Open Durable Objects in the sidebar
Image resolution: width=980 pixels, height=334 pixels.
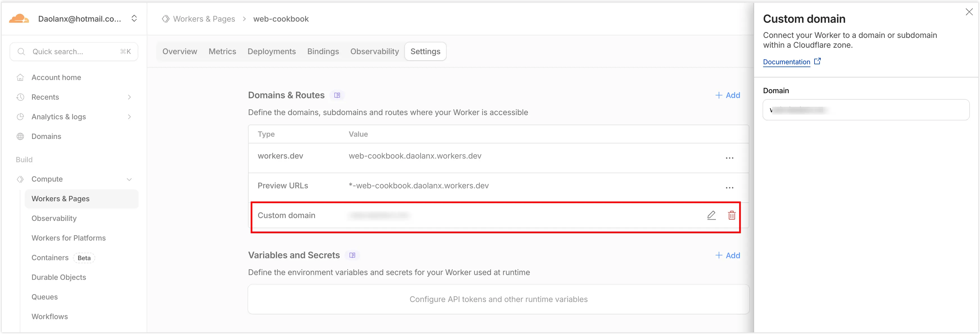tap(59, 277)
